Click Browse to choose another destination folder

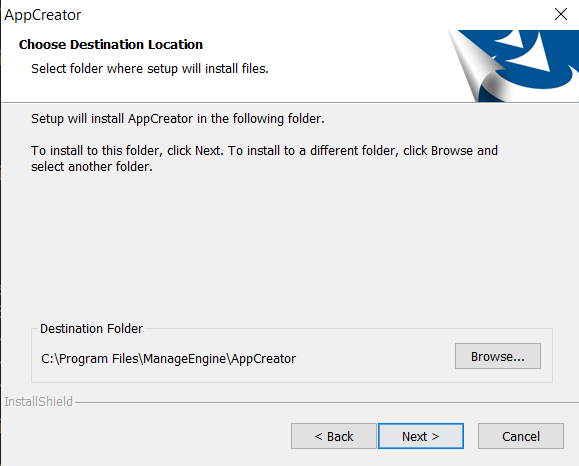[498, 356]
